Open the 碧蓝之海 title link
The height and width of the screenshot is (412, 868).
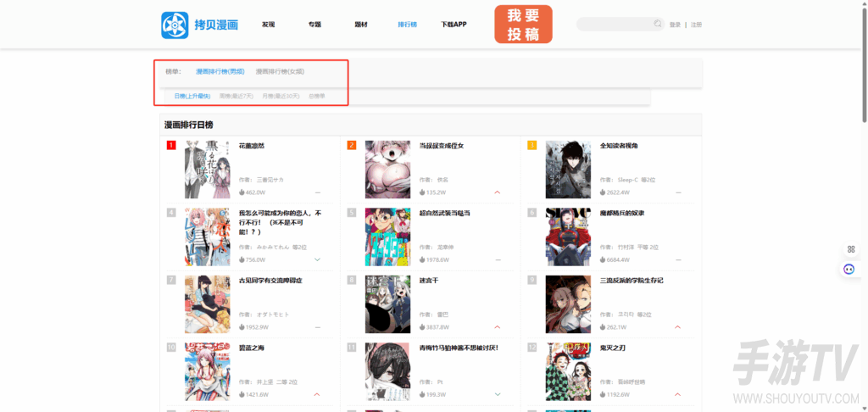pyautogui.click(x=251, y=348)
